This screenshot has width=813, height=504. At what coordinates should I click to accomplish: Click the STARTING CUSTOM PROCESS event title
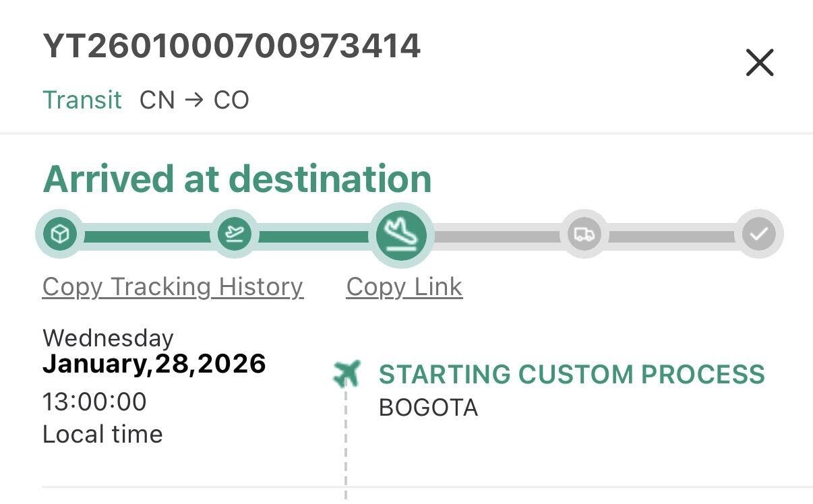[x=572, y=374]
